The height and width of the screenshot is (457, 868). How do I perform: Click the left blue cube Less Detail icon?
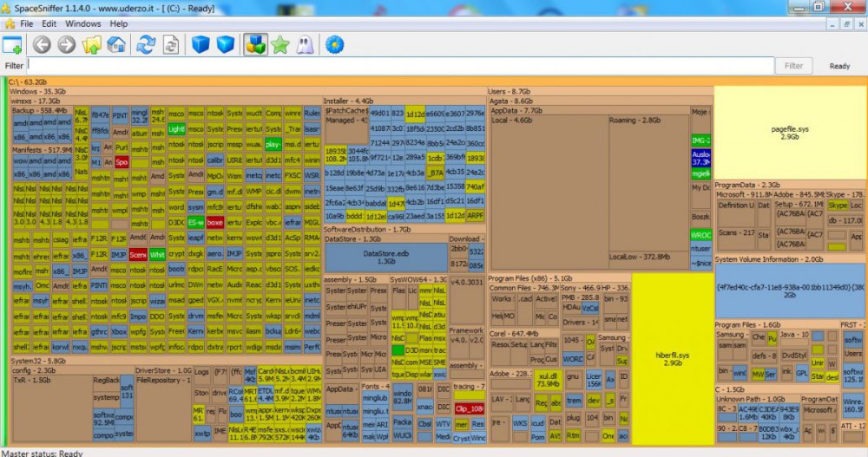click(x=201, y=44)
